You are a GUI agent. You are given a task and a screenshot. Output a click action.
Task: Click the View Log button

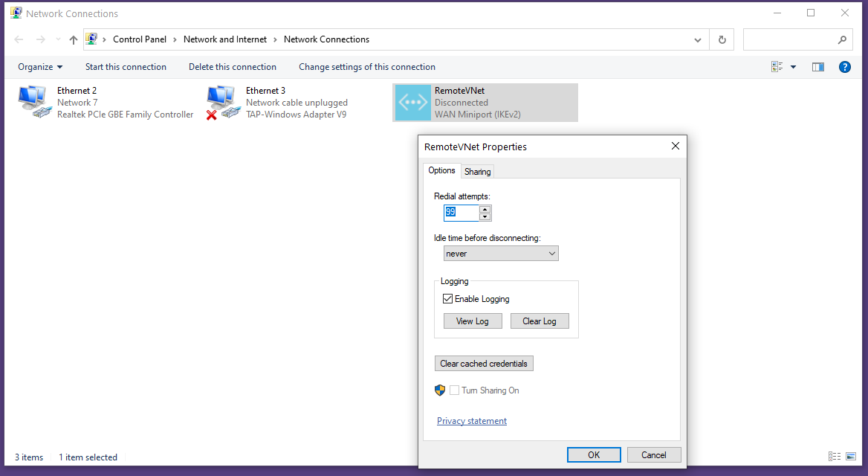pyautogui.click(x=473, y=321)
